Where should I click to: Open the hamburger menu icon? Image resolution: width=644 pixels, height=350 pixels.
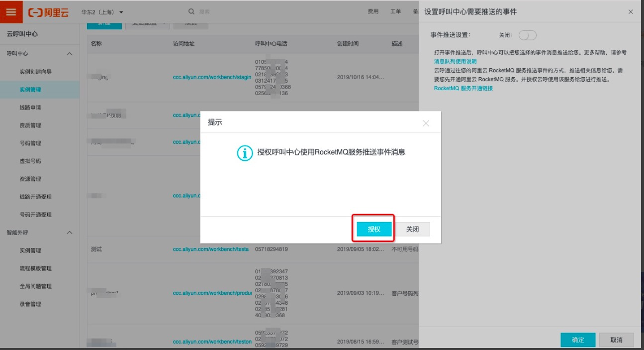pyautogui.click(x=11, y=12)
